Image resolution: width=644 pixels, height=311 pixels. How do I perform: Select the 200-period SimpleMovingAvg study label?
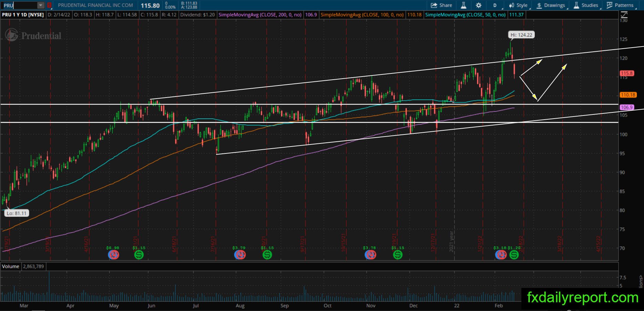[260, 15]
